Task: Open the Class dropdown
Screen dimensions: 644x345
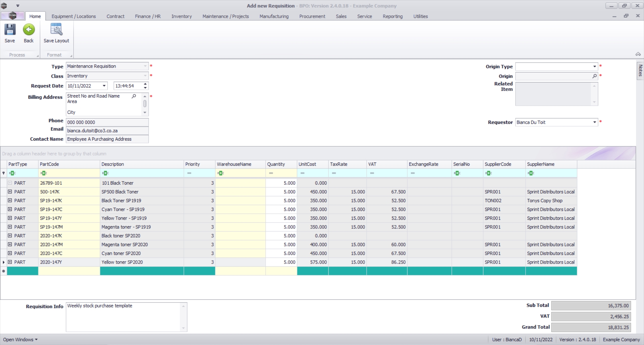Action: pyautogui.click(x=145, y=76)
